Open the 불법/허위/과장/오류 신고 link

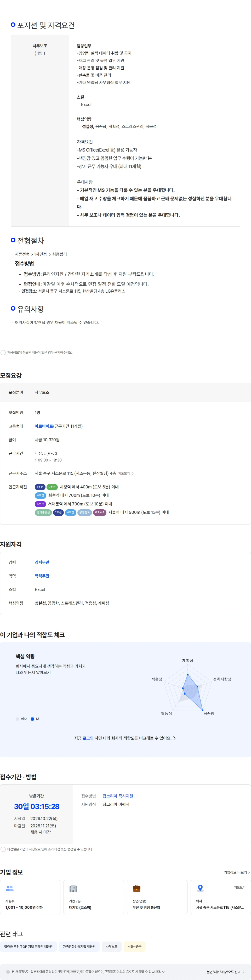[224, 972]
